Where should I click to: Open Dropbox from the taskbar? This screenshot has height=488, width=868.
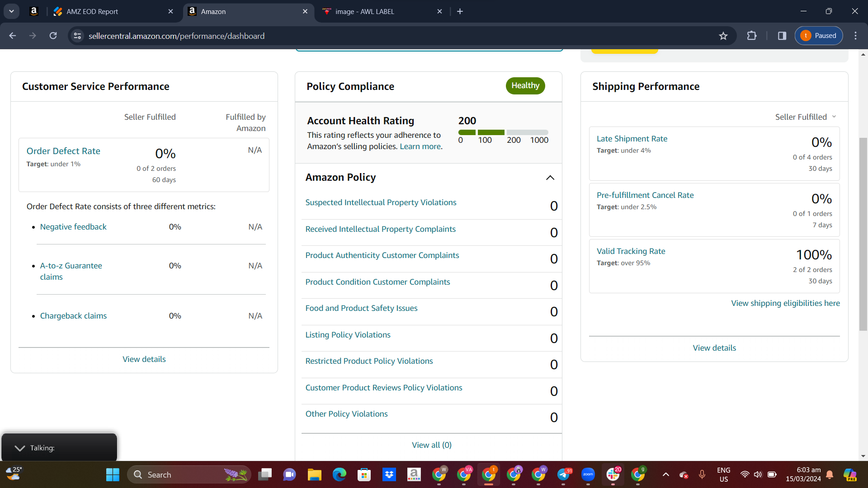pyautogui.click(x=389, y=475)
